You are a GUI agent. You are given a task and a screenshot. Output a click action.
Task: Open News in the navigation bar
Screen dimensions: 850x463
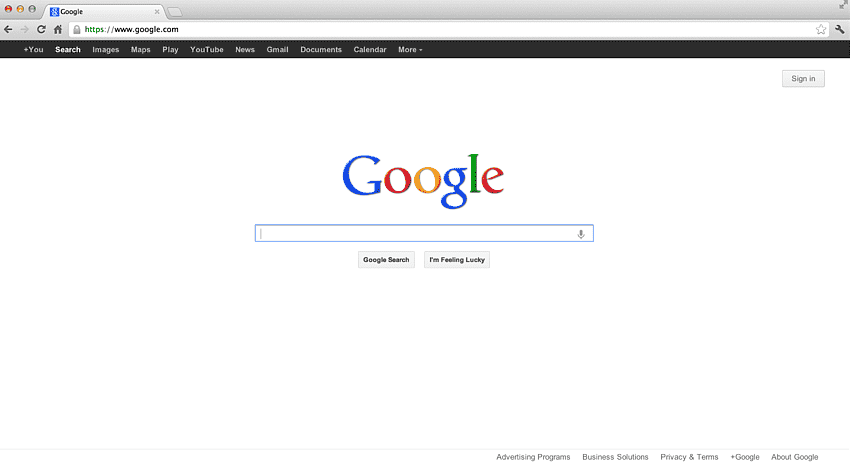pos(245,49)
